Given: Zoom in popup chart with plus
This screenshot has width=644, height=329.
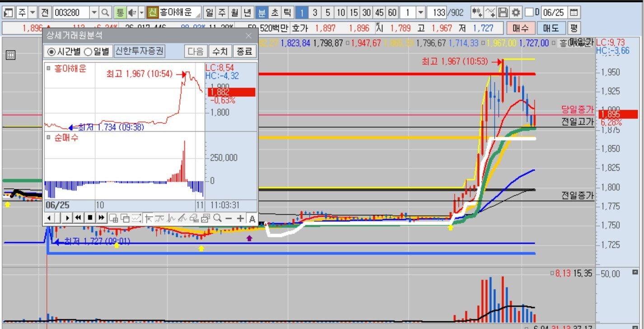Looking at the screenshot, I should point(240,218).
